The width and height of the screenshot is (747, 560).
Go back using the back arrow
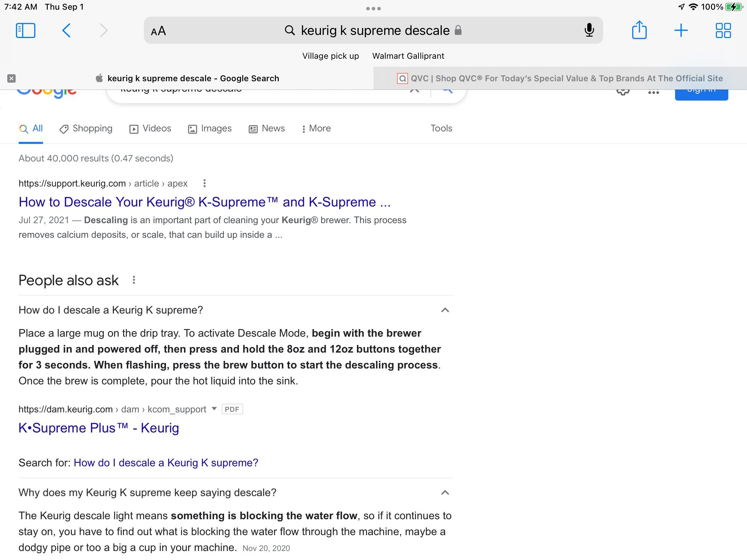click(x=66, y=30)
